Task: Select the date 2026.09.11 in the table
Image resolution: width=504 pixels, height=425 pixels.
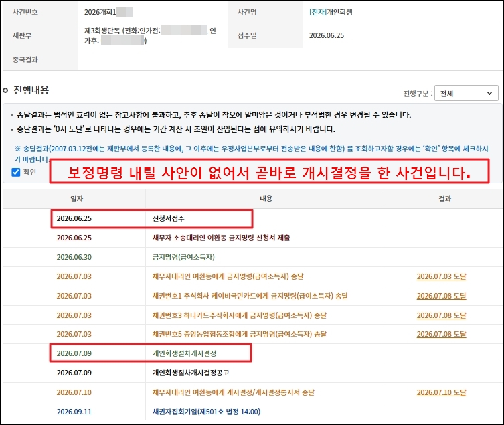Action: pyautogui.click(x=74, y=412)
